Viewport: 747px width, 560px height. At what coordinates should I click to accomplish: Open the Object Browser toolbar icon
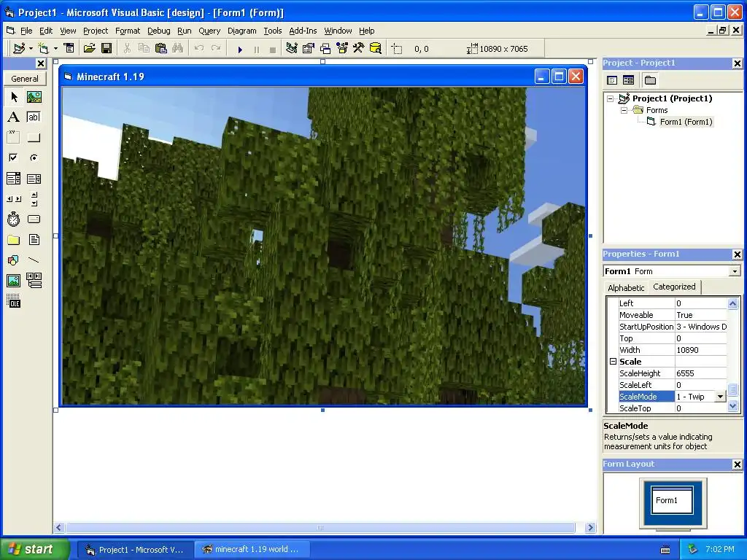tap(342, 48)
